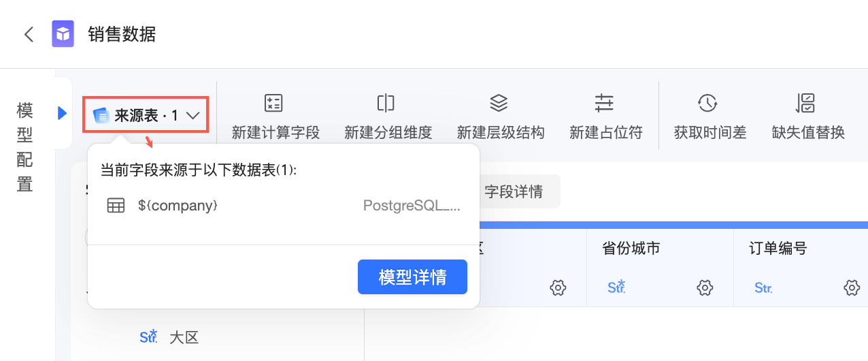Expand the 模型配置 side panel arrow
The image size is (868, 361).
63,113
